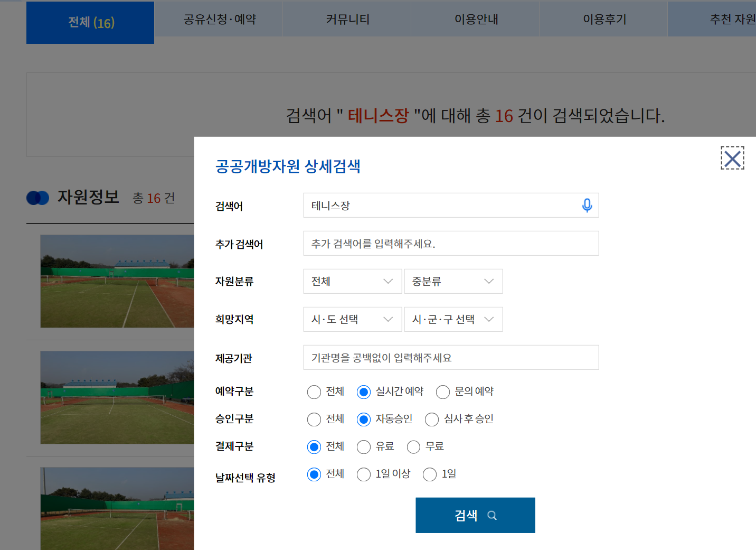
Task: Open the 이용후기 menu
Action: [x=604, y=19]
